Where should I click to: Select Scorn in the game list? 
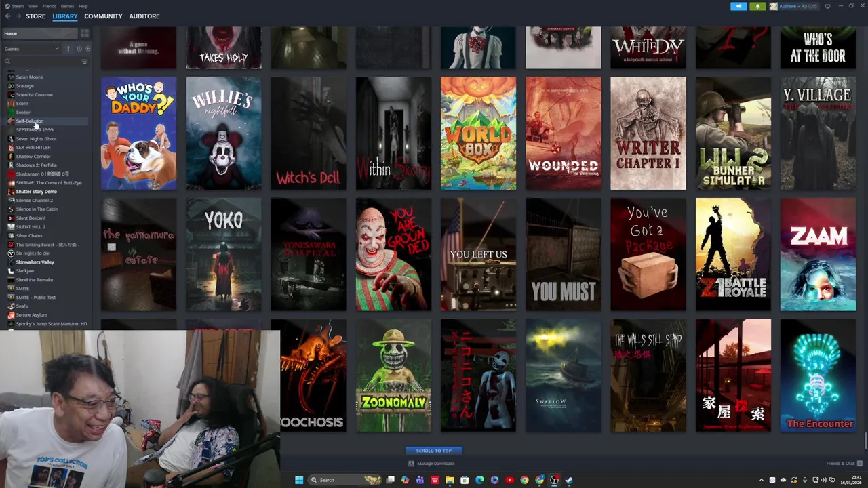22,104
